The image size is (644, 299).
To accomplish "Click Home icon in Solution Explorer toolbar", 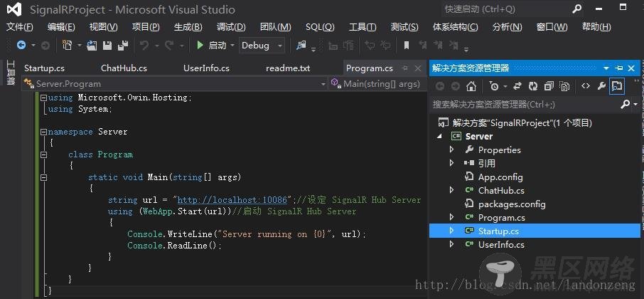I will [x=471, y=86].
